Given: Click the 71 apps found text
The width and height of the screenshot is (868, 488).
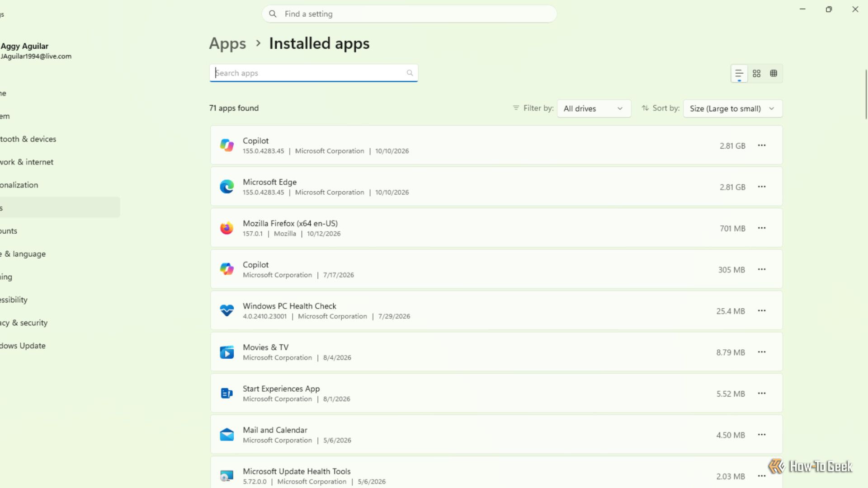Looking at the screenshot, I should 234,108.
